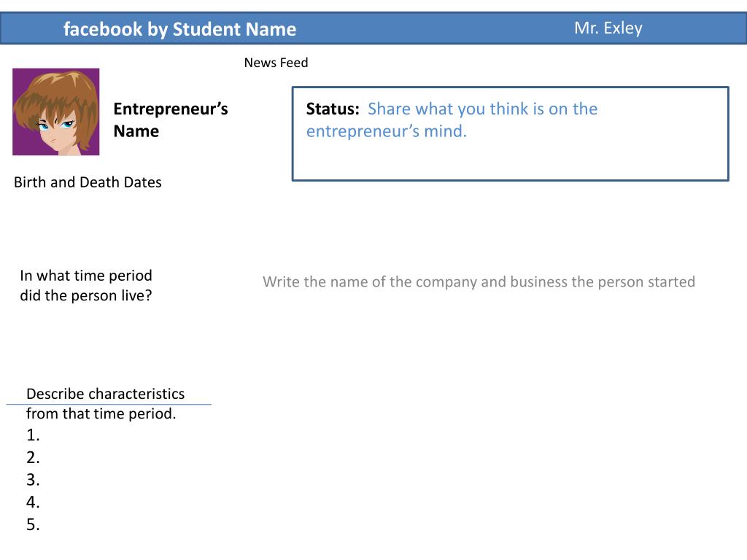Click the 'from that time period.' line
Screen dimensions: 747x560
click(x=101, y=414)
